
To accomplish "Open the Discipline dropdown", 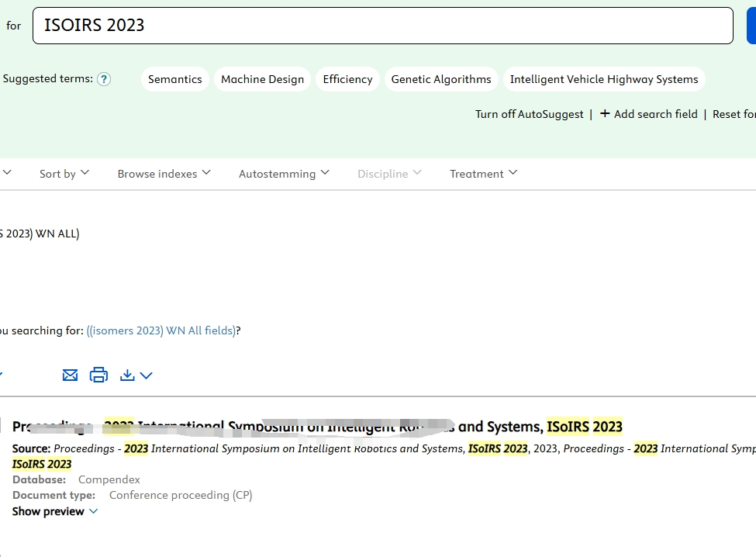I will coord(389,174).
